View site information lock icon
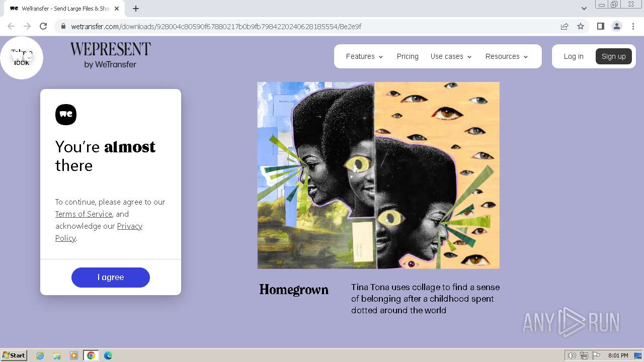 pos(63,27)
